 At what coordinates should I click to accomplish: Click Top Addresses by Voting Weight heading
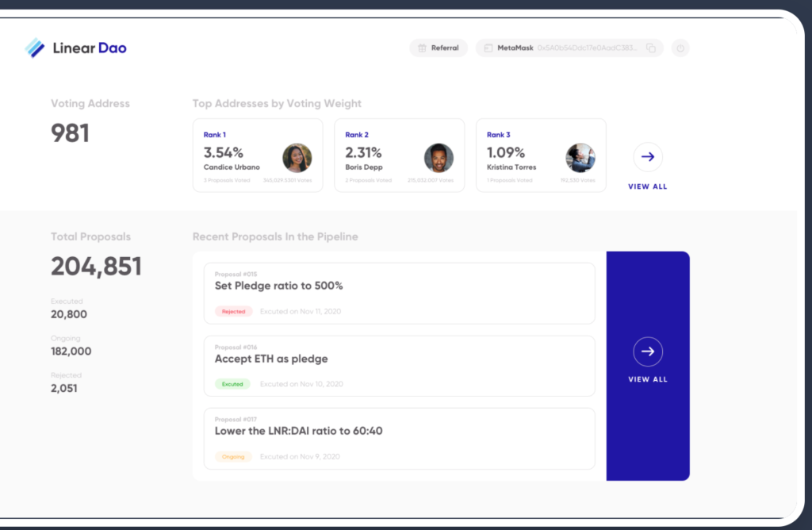277,104
